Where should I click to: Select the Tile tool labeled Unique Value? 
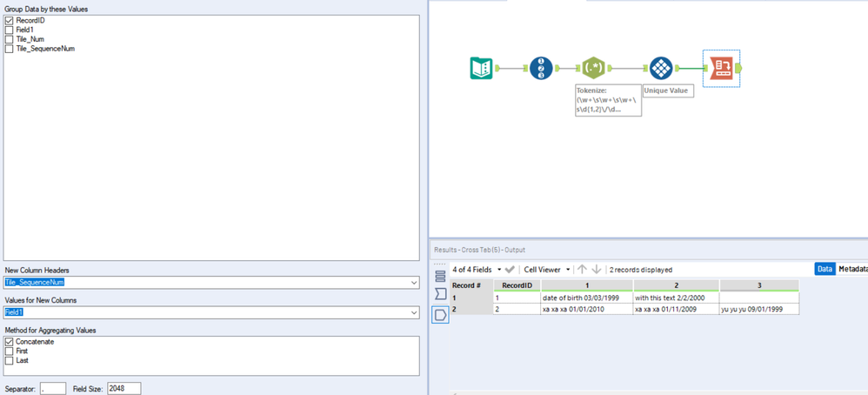click(660, 68)
